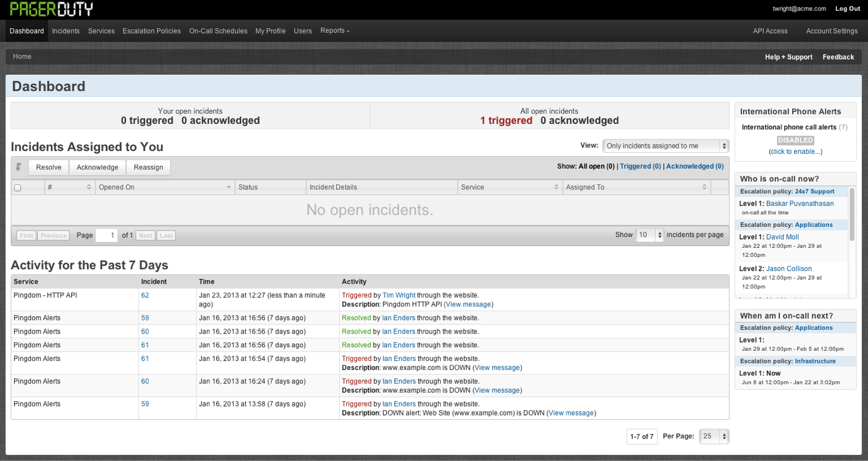Enable international phone call alerts

795,151
